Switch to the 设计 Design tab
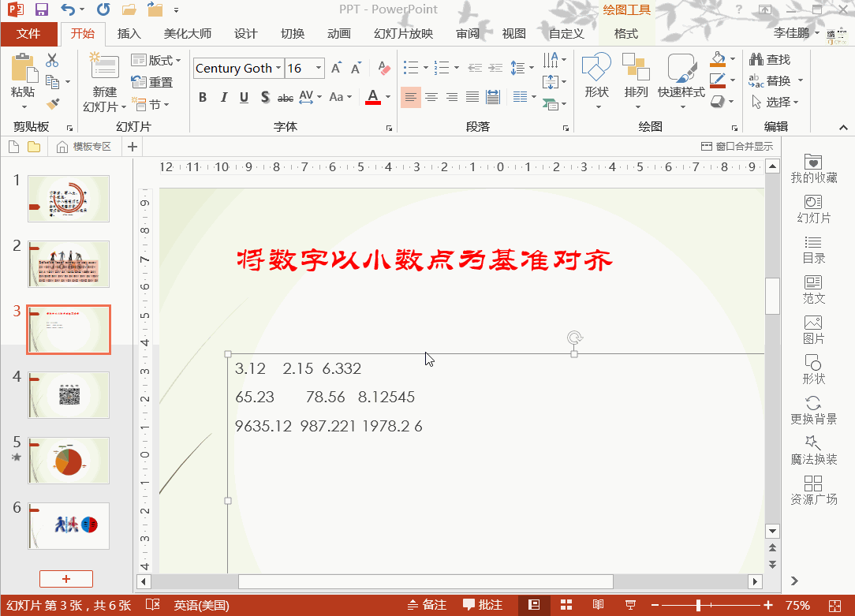The height and width of the screenshot is (616, 855). 245,34
